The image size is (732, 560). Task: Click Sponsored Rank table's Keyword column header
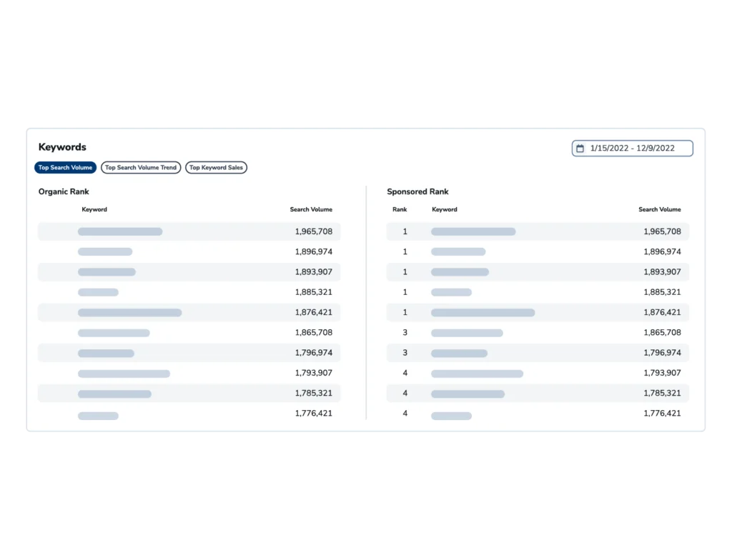coord(445,209)
